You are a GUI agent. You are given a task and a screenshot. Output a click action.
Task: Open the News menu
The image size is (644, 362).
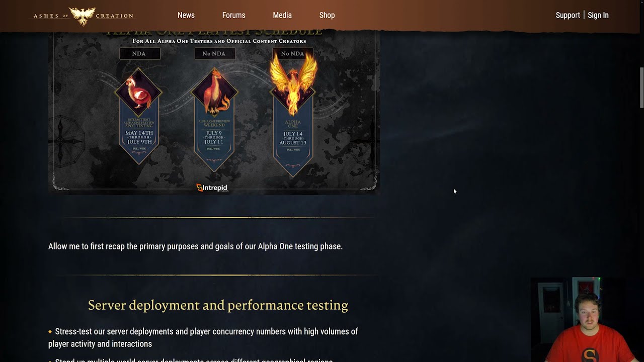(186, 15)
